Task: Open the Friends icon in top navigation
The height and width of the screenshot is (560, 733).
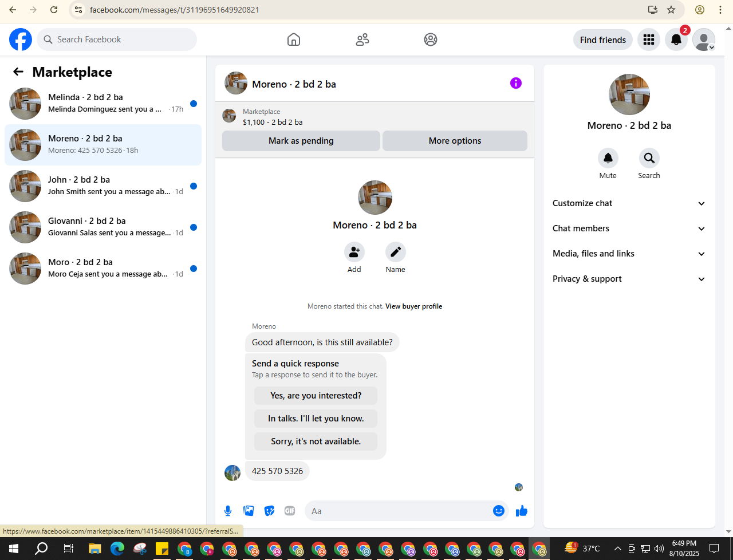Action: click(362, 40)
